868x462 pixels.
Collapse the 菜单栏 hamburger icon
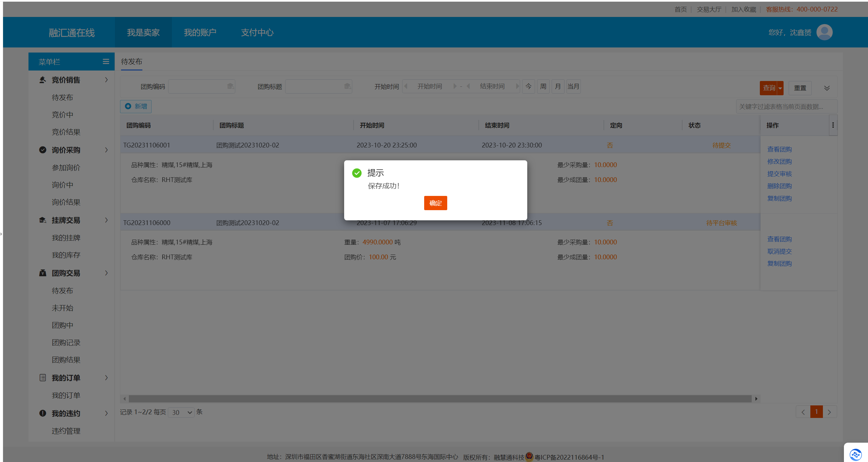[x=106, y=61]
